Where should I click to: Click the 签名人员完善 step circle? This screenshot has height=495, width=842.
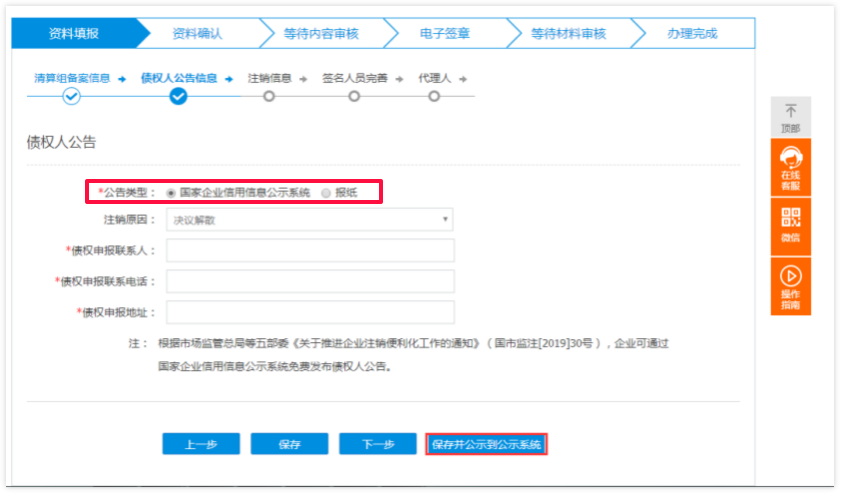(354, 97)
